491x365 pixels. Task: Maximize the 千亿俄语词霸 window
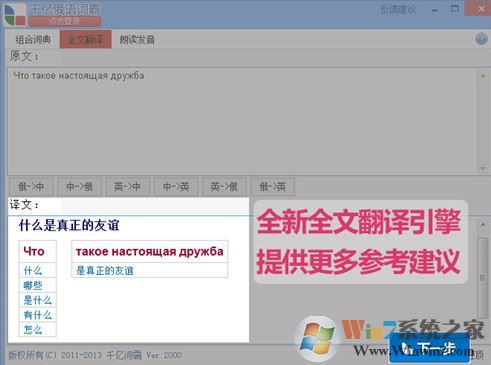[455, 9]
